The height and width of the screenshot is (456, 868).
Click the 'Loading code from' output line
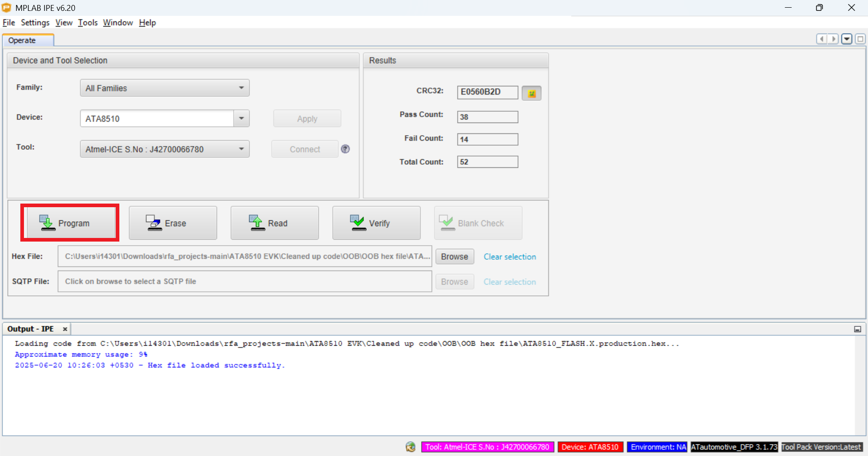(x=347, y=343)
